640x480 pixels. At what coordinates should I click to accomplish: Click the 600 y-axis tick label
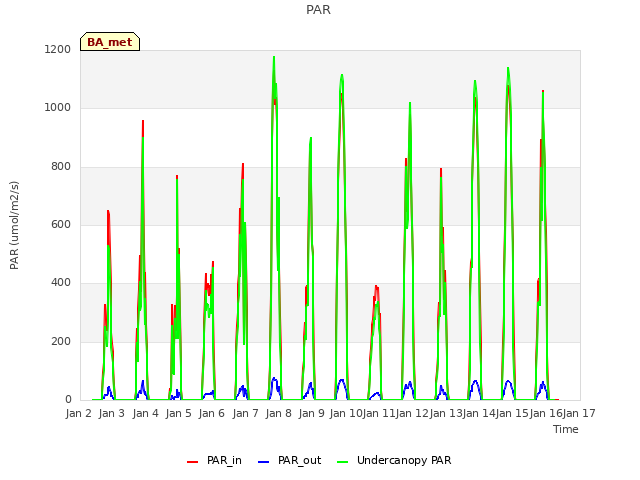(x=61, y=224)
